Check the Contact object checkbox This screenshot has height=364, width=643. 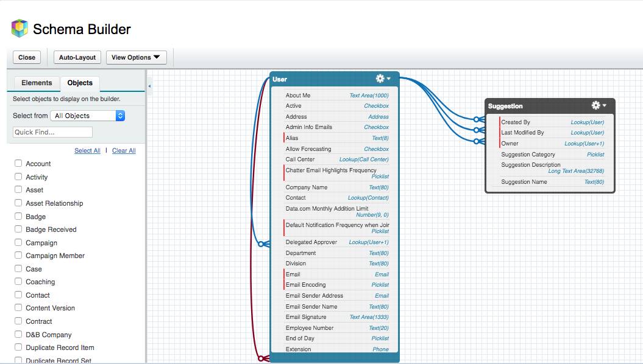18,295
